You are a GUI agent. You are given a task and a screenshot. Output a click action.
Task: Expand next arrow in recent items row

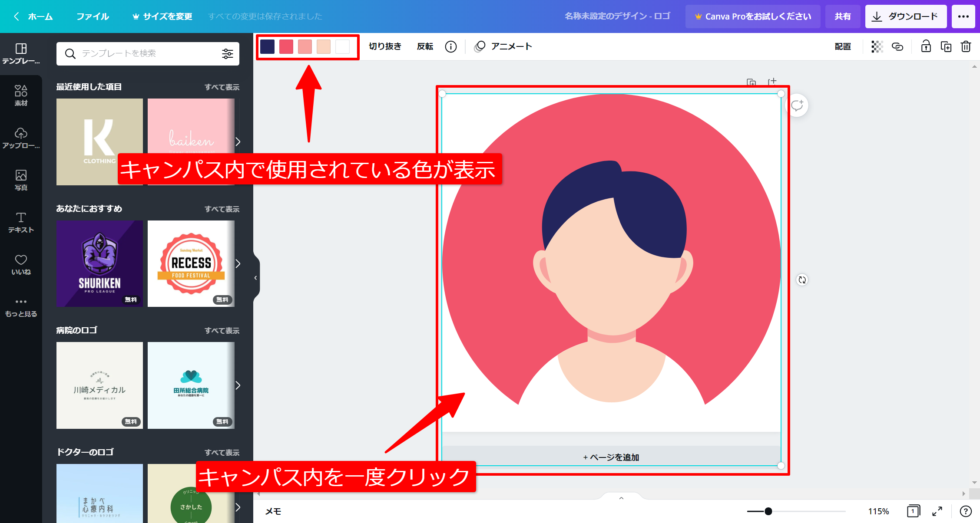coord(238,142)
